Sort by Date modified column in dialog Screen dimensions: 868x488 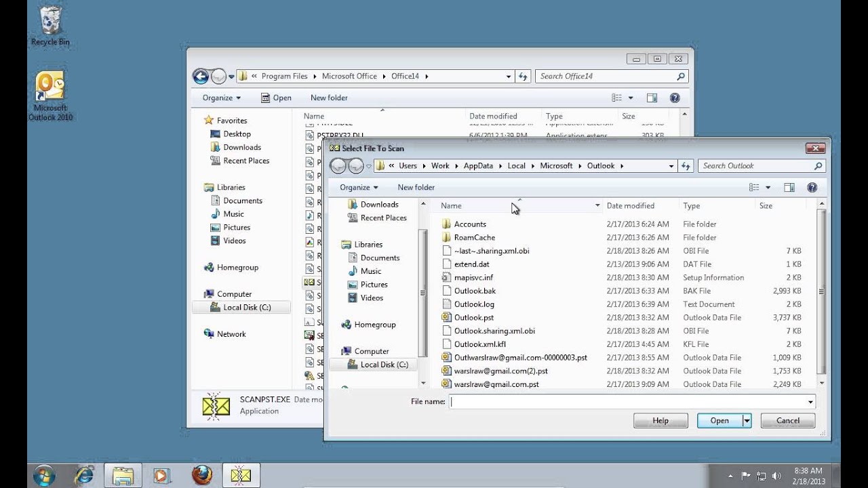click(631, 205)
